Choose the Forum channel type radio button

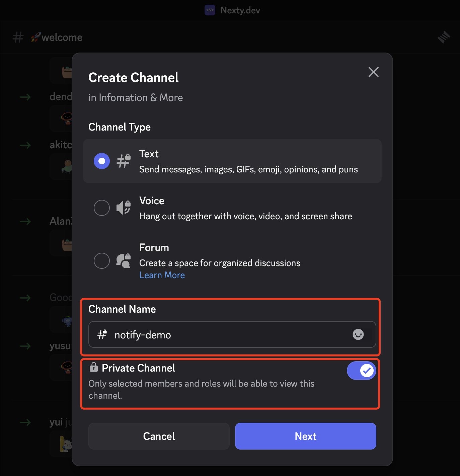click(102, 261)
